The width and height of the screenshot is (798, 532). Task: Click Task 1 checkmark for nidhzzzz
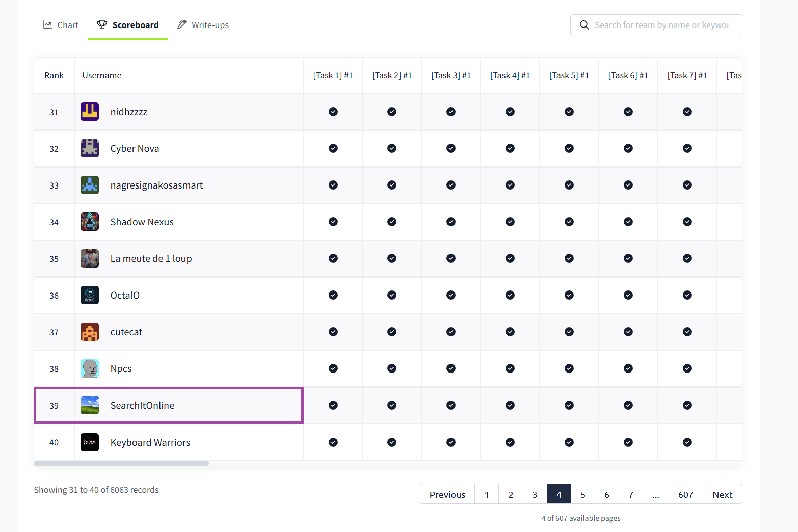click(333, 112)
